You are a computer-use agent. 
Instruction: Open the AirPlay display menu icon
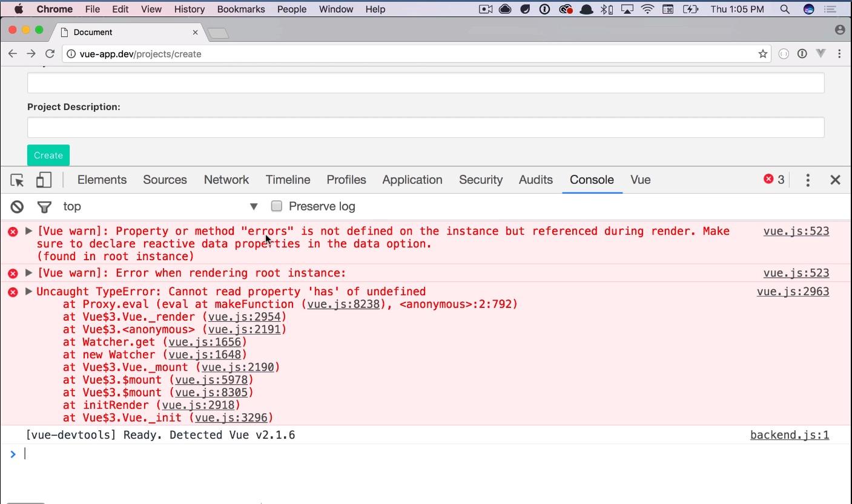(627, 9)
